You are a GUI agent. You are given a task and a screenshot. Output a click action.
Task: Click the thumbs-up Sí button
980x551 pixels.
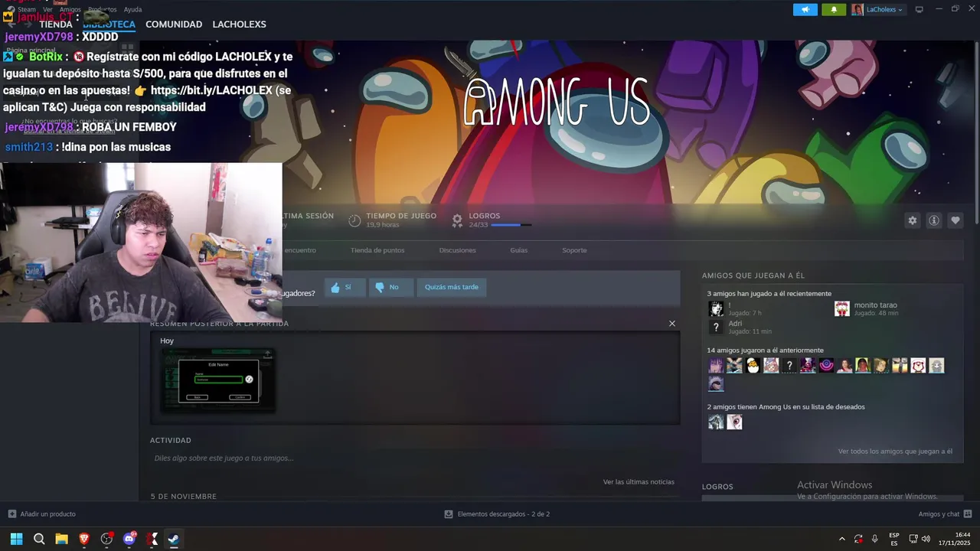pyautogui.click(x=345, y=287)
